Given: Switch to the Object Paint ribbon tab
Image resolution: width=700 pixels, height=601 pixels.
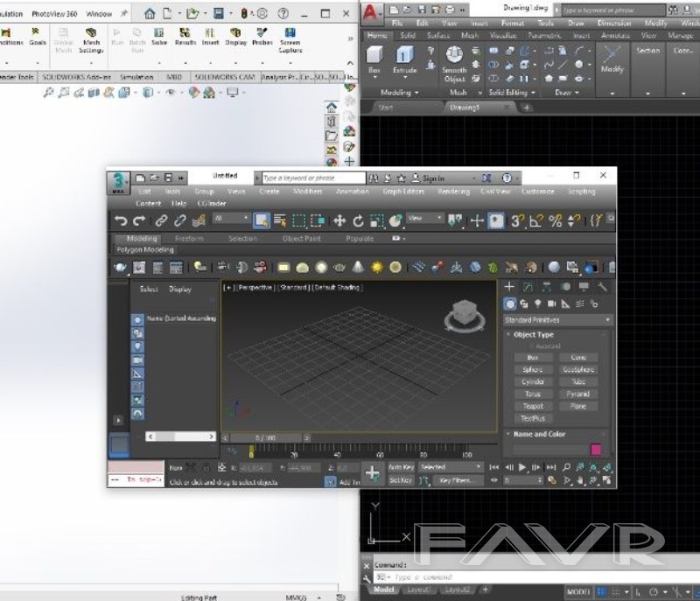Looking at the screenshot, I should (x=301, y=239).
